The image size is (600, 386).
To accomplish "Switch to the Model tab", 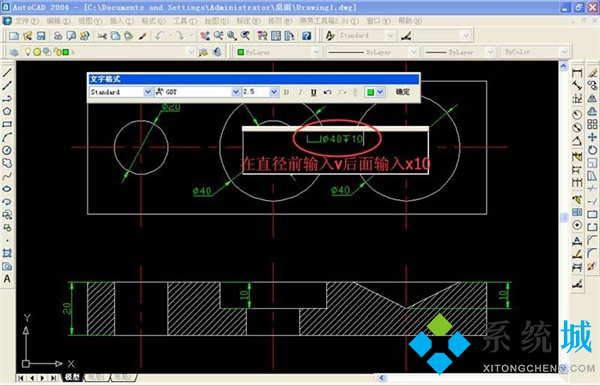I will pyautogui.click(x=72, y=377).
